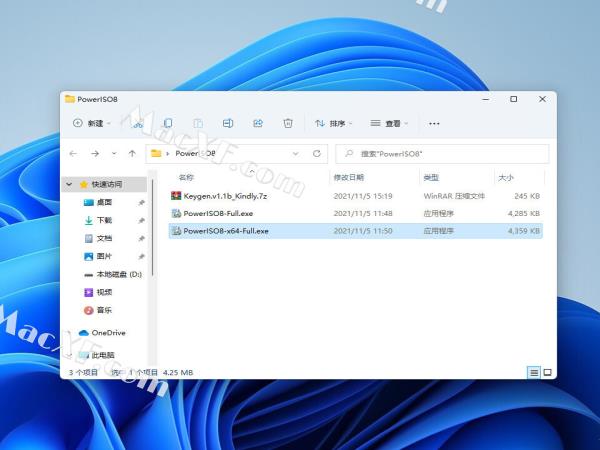The image size is (600, 450).
Task: Open recent locations chevron near navigation arrows
Action: pyautogui.click(x=114, y=154)
